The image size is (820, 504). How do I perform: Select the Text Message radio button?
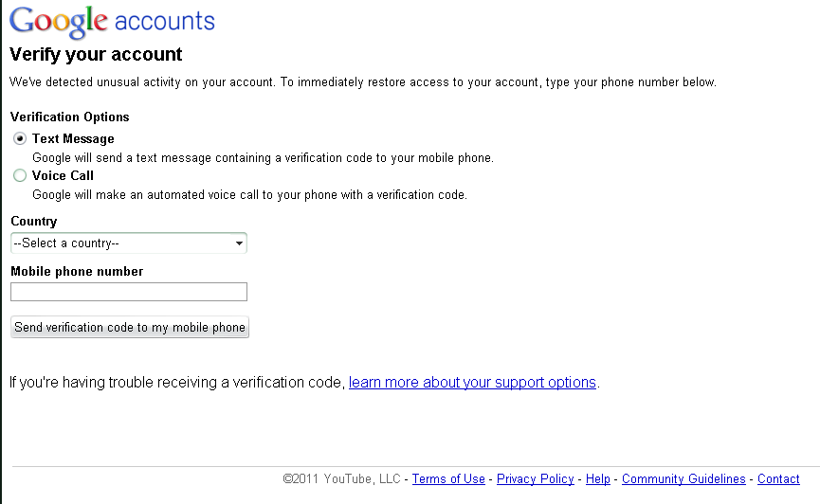coord(20,138)
